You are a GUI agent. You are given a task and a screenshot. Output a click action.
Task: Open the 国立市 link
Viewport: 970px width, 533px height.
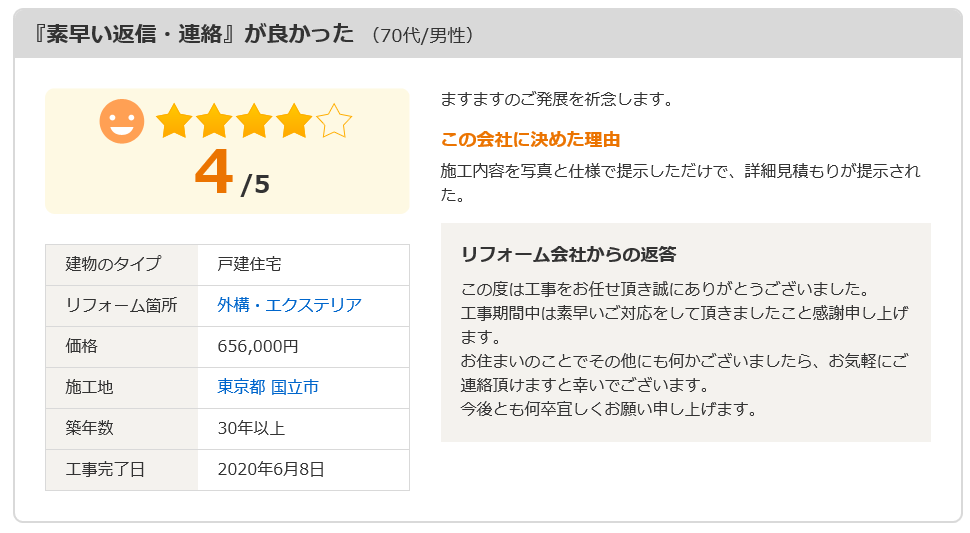point(295,387)
